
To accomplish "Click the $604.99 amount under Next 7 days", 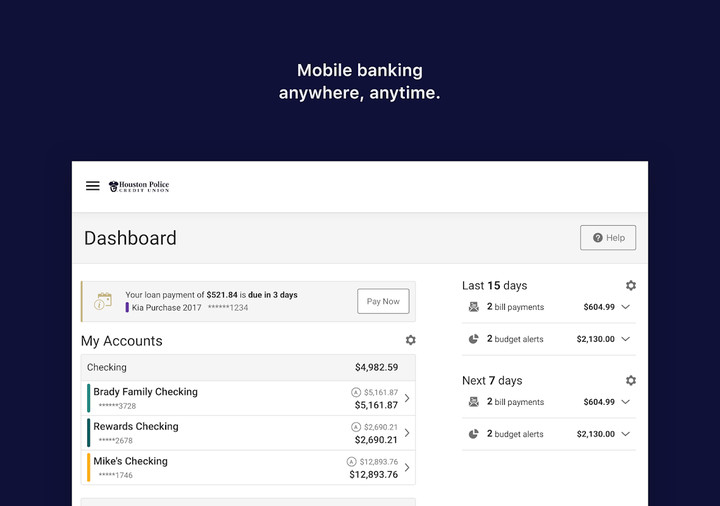I will pyautogui.click(x=599, y=402).
